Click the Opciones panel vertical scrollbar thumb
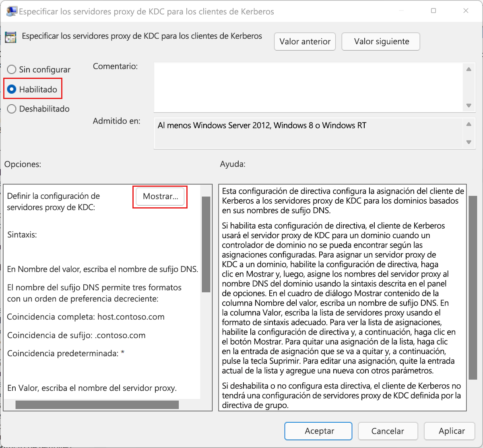Screen dimensions: 483x448 206,244
